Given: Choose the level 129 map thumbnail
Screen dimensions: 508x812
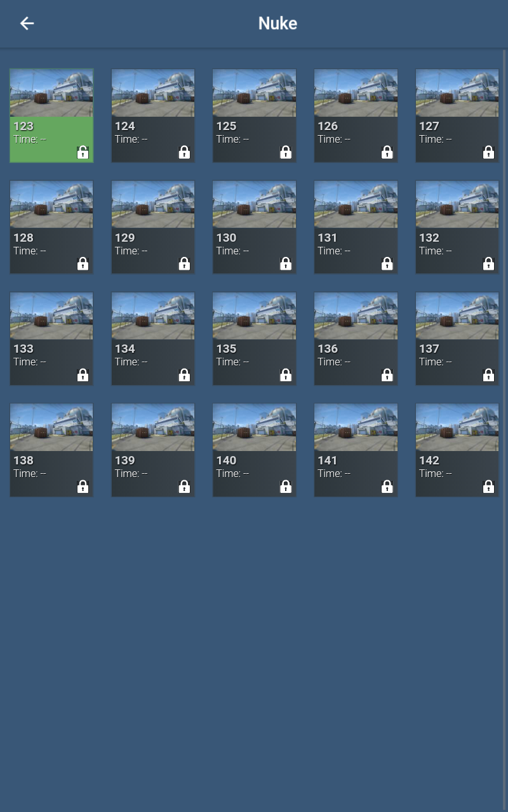Looking at the screenshot, I should 153,204.
